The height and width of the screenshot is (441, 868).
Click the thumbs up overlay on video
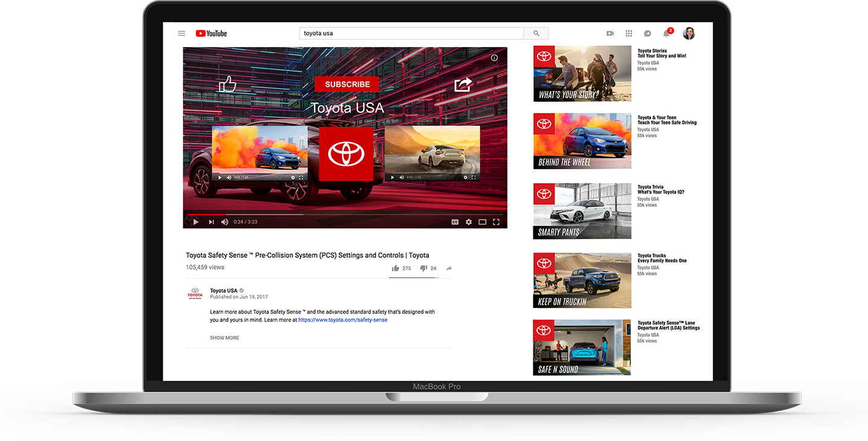pyautogui.click(x=227, y=84)
